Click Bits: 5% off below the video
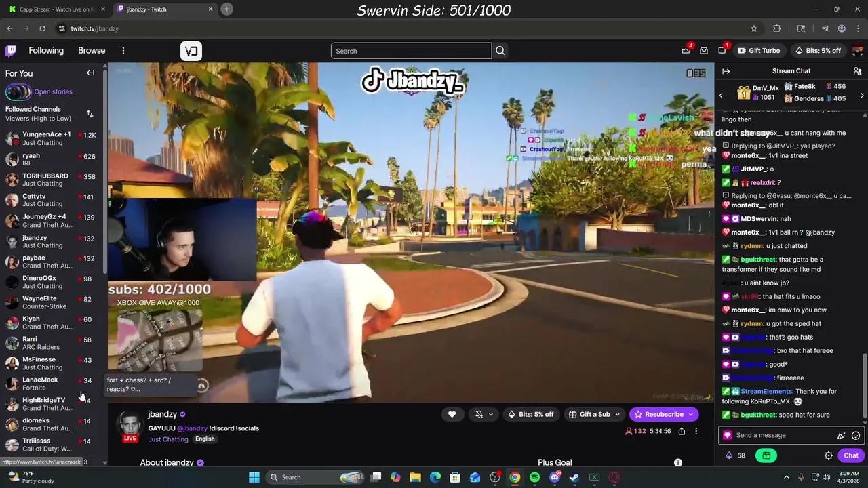Viewport: 868px width, 488px height. (530, 414)
